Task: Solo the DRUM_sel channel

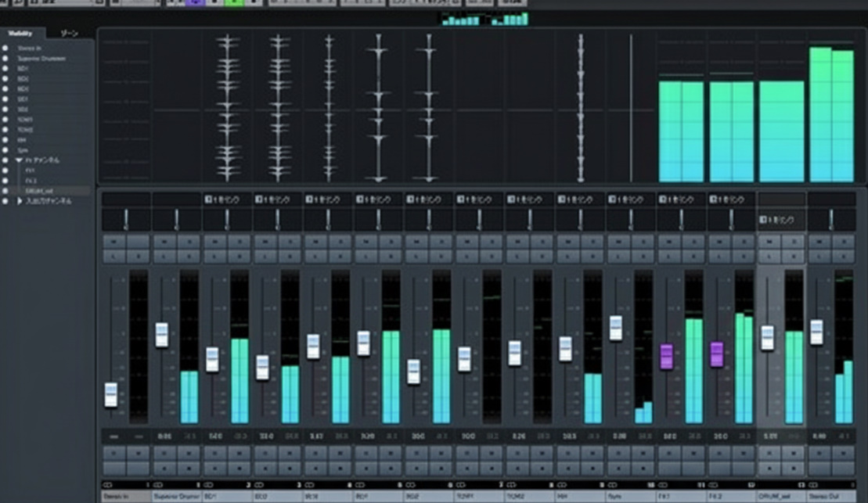Action: tap(793, 243)
